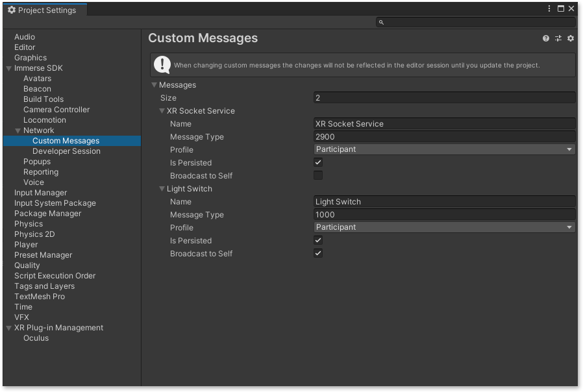583x392 pixels.
Task: Collapse the XR Plug-in Management arrow
Action: pyautogui.click(x=9, y=328)
